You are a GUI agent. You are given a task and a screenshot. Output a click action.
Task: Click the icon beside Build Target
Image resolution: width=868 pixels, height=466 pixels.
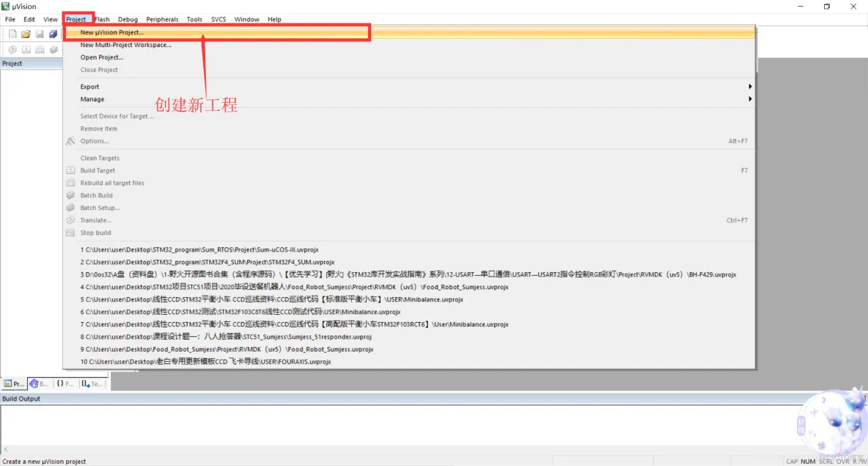point(70,170)
